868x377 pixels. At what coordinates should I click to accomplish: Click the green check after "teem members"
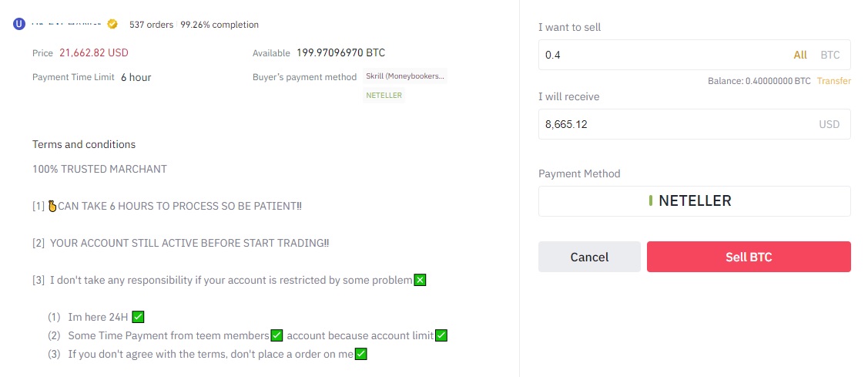(276, 335)
